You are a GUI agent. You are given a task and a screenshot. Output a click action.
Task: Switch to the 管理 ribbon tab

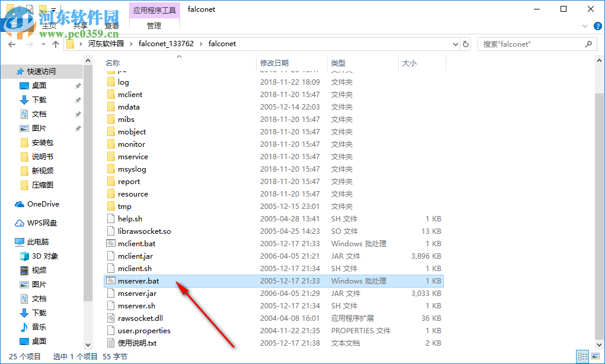tap(154, 25)
